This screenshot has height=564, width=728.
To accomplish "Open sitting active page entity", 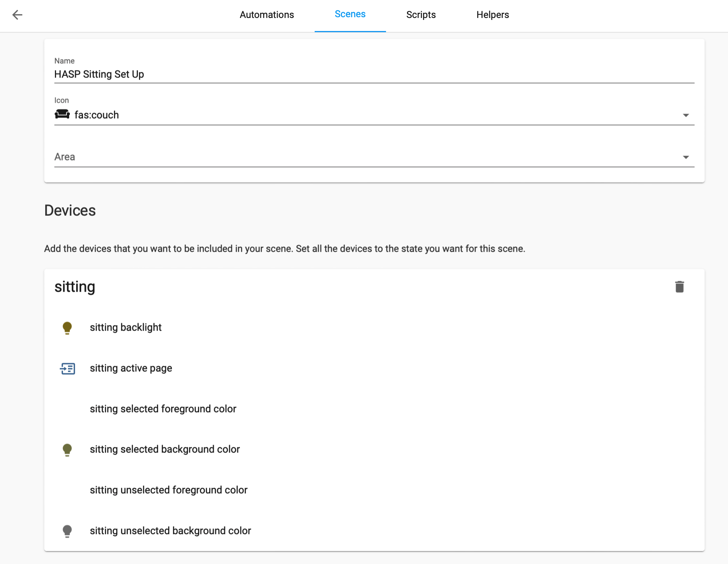I will pyautogui.click(x=131, y=368).
